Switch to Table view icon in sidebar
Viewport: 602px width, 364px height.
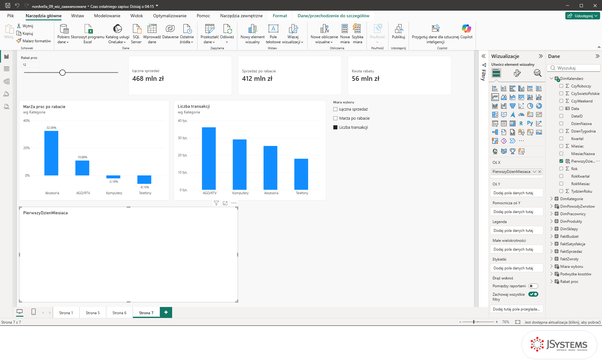[6, 69]
